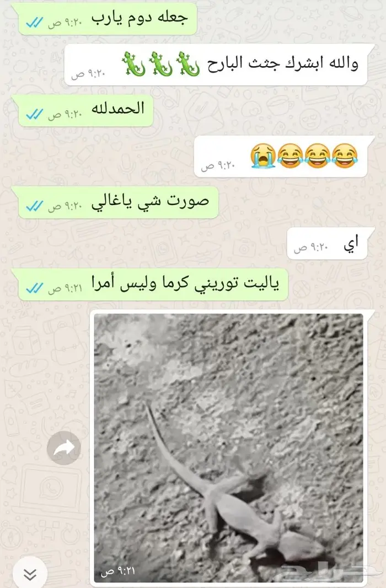The width and height of the screenshot is (386, 588).
Task: Select the message 'ياليت توريني كرما وليس أمرا'
Action: 153,284
